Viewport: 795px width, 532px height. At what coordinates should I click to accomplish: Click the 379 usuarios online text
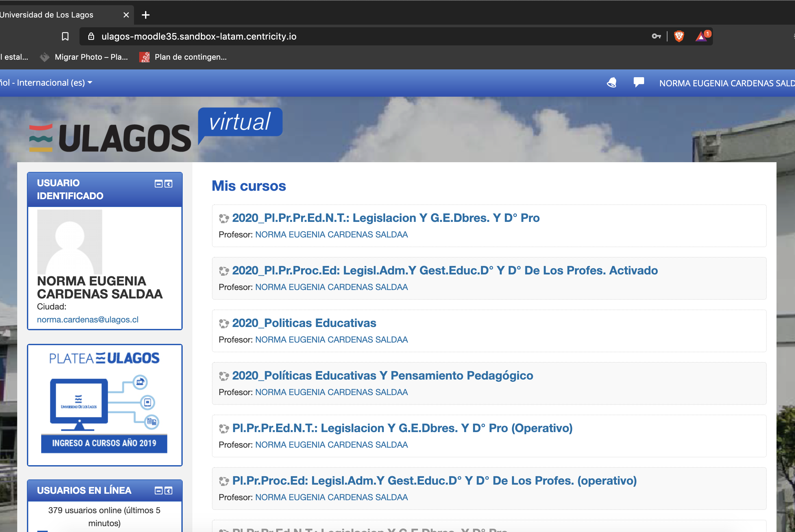104,517
